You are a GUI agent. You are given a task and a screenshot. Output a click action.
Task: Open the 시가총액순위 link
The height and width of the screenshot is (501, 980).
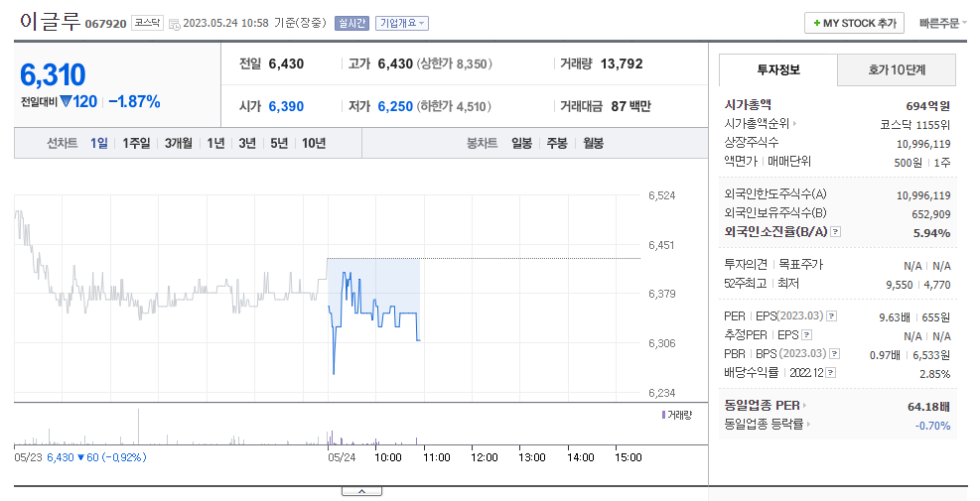tap(757, 124)
